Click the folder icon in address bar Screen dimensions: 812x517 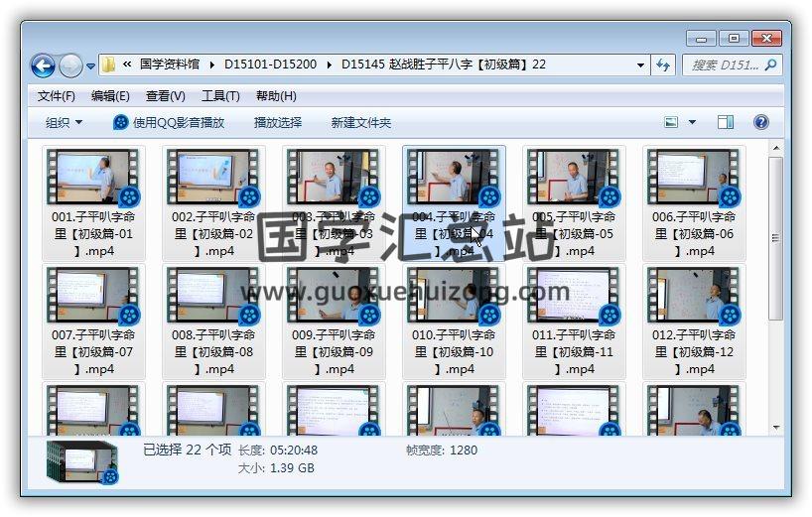109,65
